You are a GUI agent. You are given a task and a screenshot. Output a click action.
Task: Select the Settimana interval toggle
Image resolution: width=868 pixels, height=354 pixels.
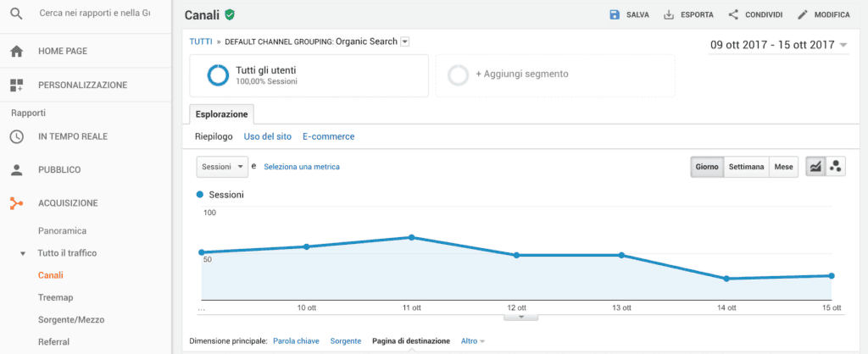coord(746,167)
